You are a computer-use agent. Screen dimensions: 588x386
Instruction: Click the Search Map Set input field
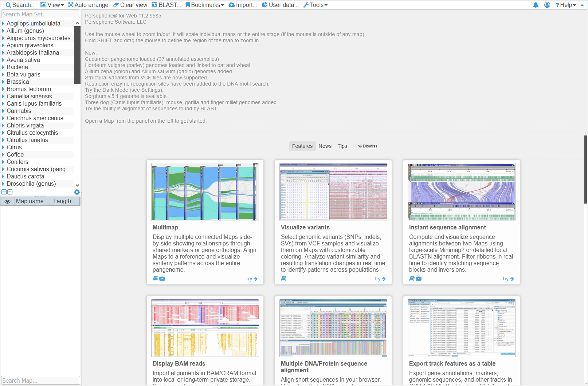pos(40,14)
